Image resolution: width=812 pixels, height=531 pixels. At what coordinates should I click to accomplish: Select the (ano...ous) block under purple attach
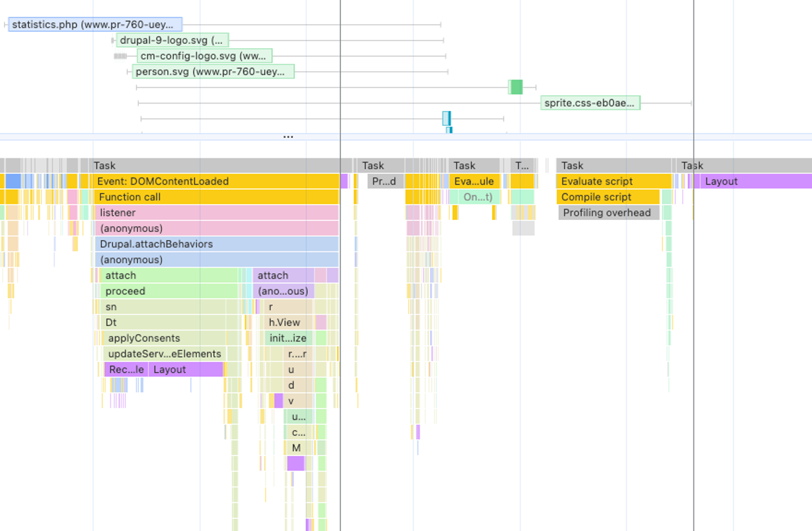(x=284, y=291)
